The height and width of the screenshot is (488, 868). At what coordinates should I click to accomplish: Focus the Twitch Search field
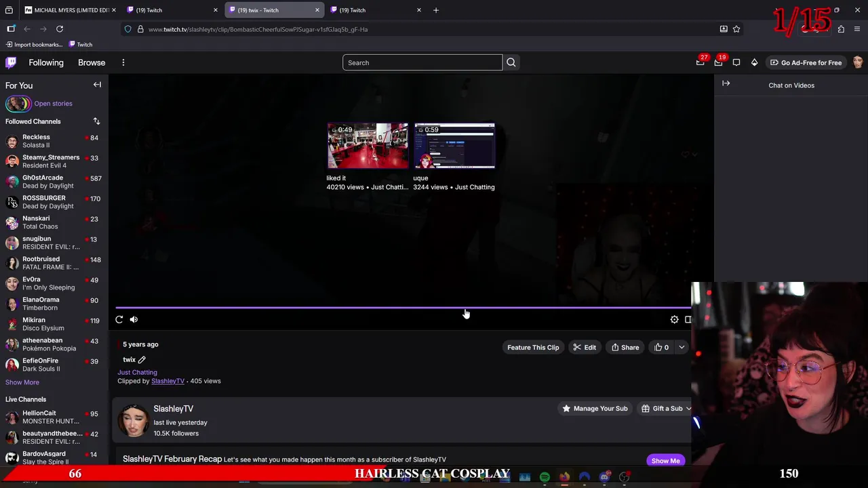[422, 62]
